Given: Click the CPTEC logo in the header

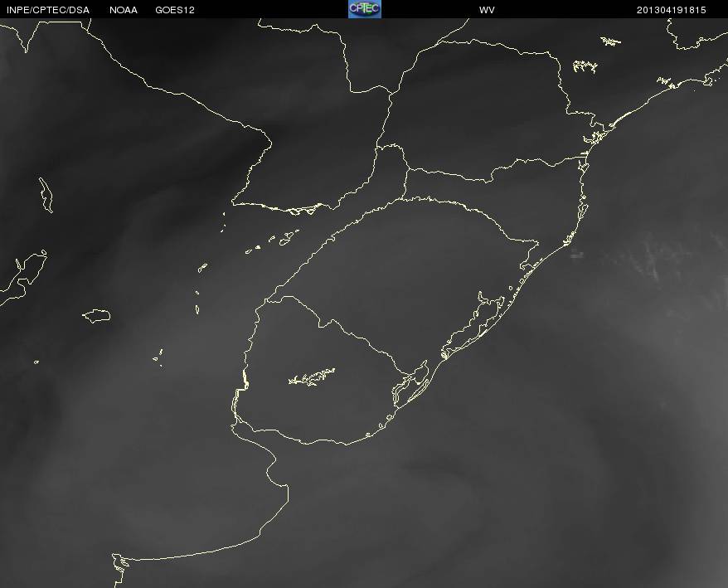Looking at the screenshot, I should pos(365,9).
